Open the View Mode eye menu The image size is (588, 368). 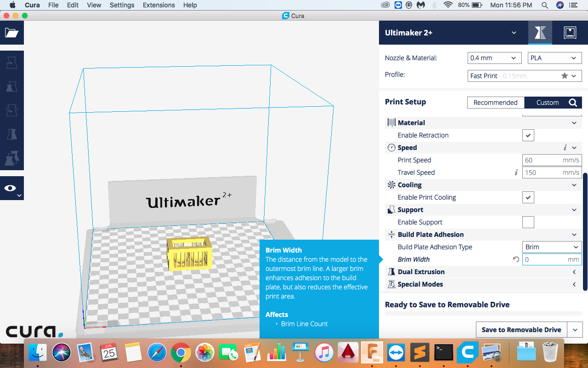tap(11, 188)
